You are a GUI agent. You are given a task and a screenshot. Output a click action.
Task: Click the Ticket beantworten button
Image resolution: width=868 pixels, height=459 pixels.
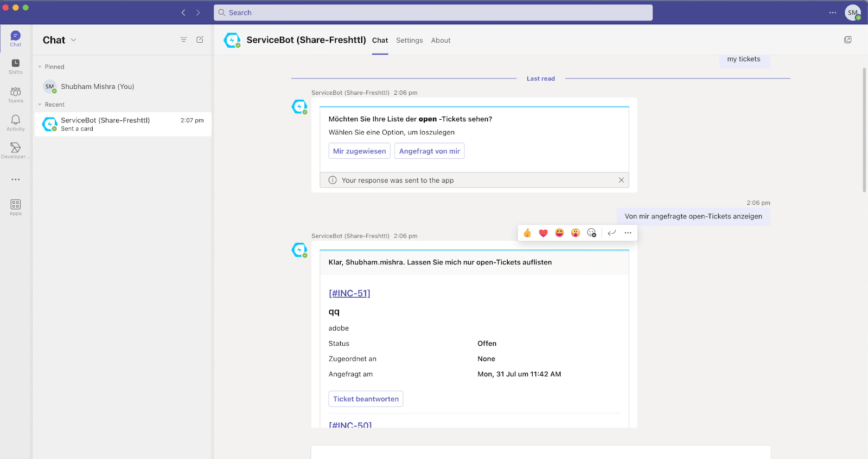point(366,399)
